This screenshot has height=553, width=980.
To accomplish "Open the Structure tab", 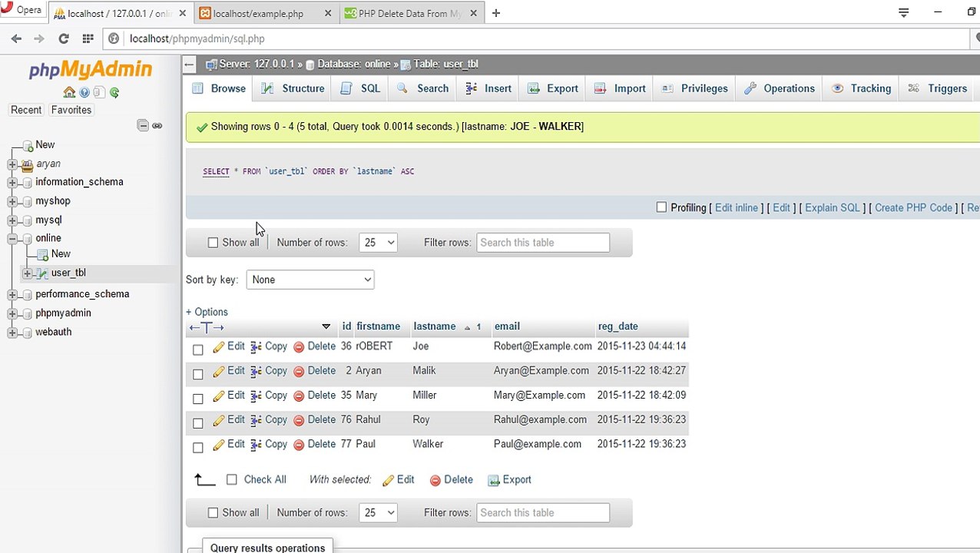I will pos(293,88).
